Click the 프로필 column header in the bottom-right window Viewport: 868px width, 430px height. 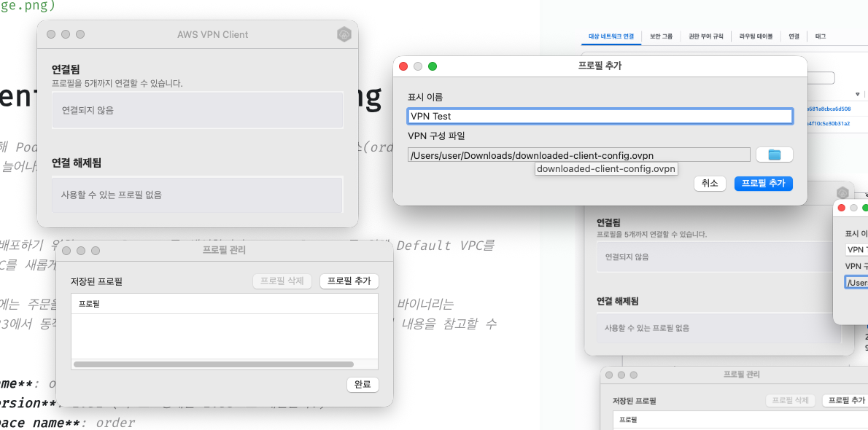(740, 420)
